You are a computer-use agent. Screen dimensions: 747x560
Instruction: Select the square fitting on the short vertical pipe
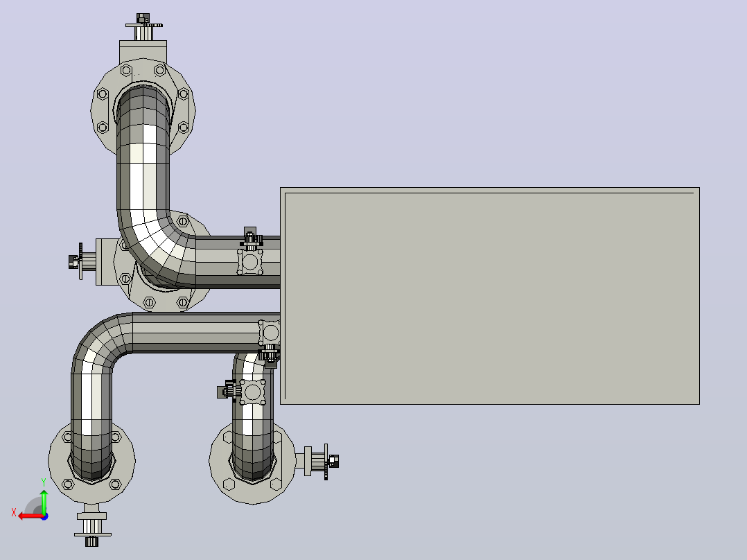tap(252, 392)
